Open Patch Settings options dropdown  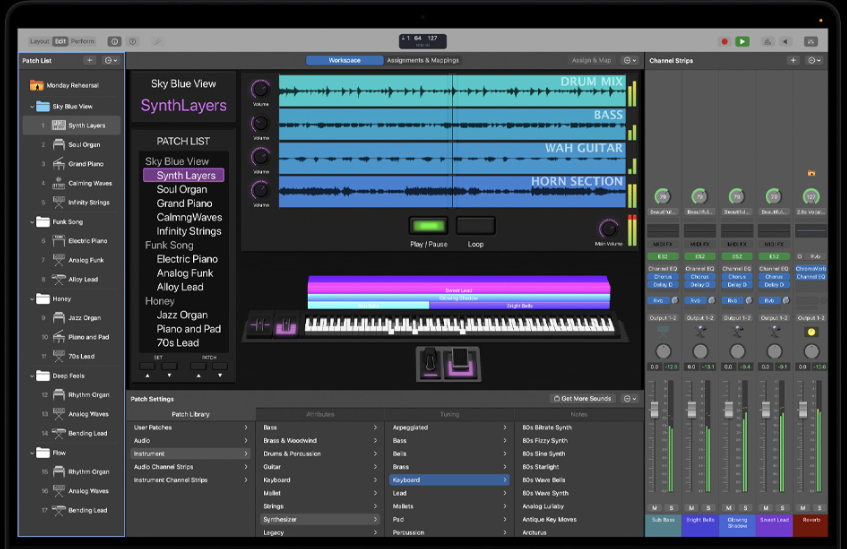pyautogui.click(x=630, y=399)
